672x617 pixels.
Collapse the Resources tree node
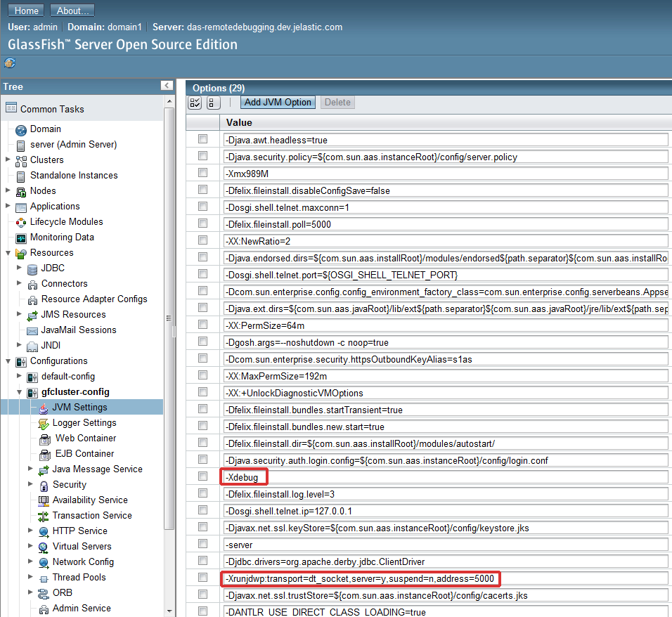(x=8, y=253)
